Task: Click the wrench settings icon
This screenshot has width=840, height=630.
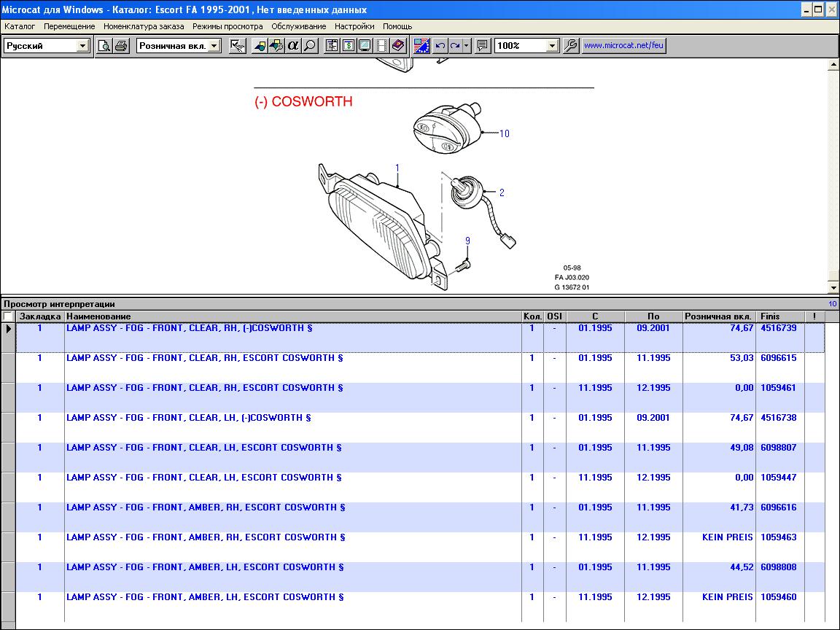Action: [571, 46]
